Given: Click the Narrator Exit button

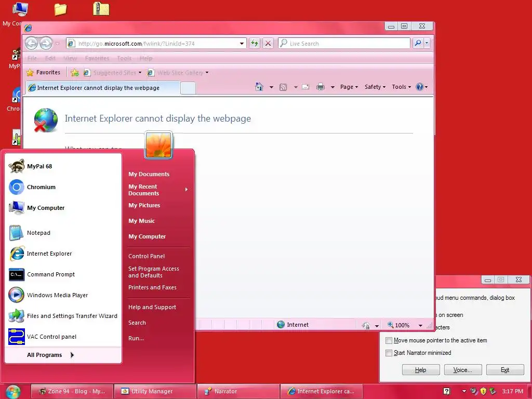Looking at the screenshot, I should click(505, 370).
